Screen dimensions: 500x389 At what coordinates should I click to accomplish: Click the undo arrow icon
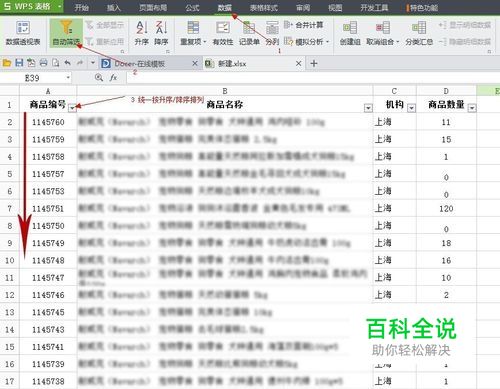tap(68, 63)
